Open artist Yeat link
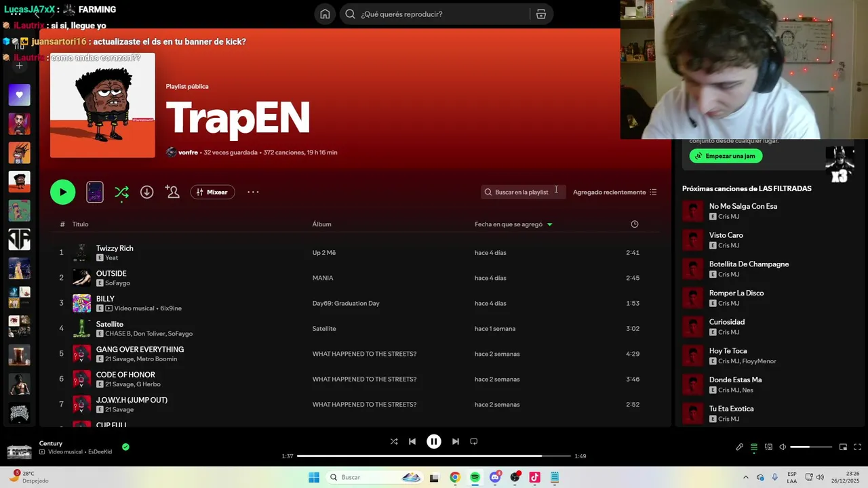 point(112,258)
